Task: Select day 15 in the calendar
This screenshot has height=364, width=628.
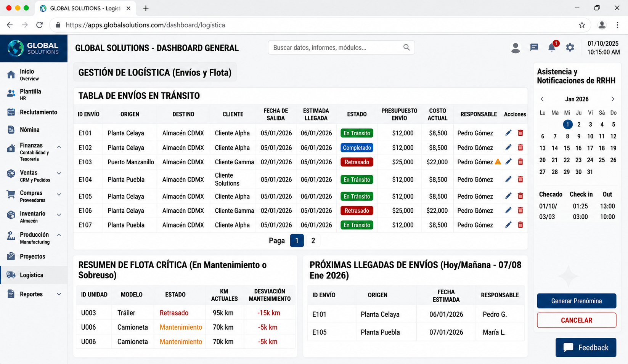Action: [x=567, y=148]
